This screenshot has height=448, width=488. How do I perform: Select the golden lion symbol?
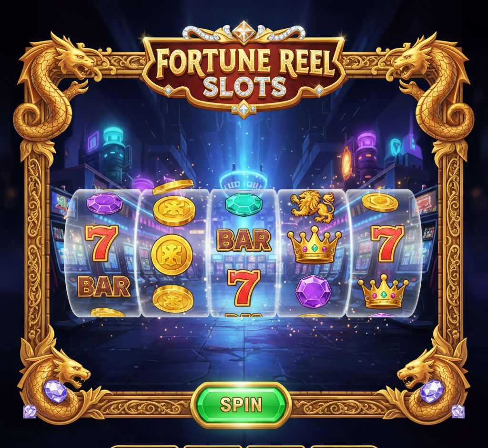click(x=313, y=206)
